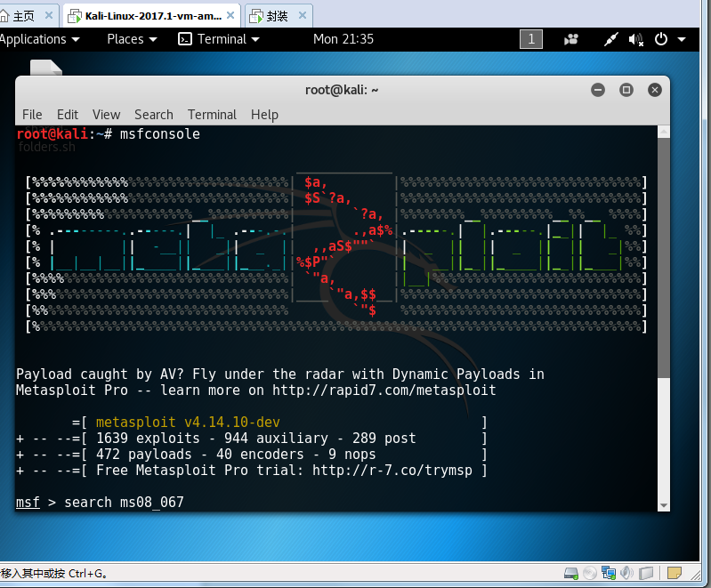Open the Terminal menu in terminal menubar

212,115
